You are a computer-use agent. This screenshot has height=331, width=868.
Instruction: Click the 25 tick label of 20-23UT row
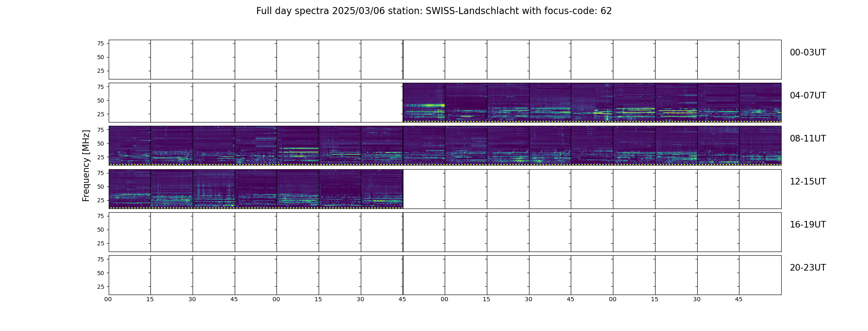(x=100, y=287)
